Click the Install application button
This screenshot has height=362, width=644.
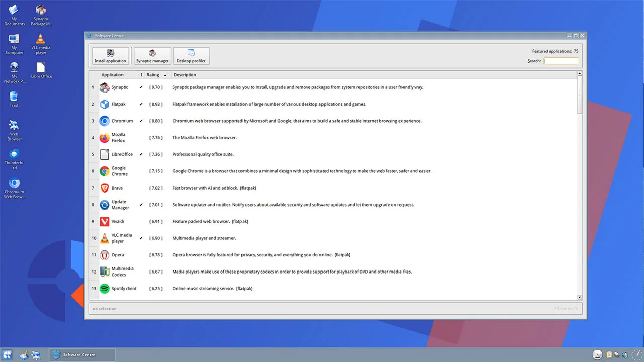pyautogui.click(x=110, y=56)
